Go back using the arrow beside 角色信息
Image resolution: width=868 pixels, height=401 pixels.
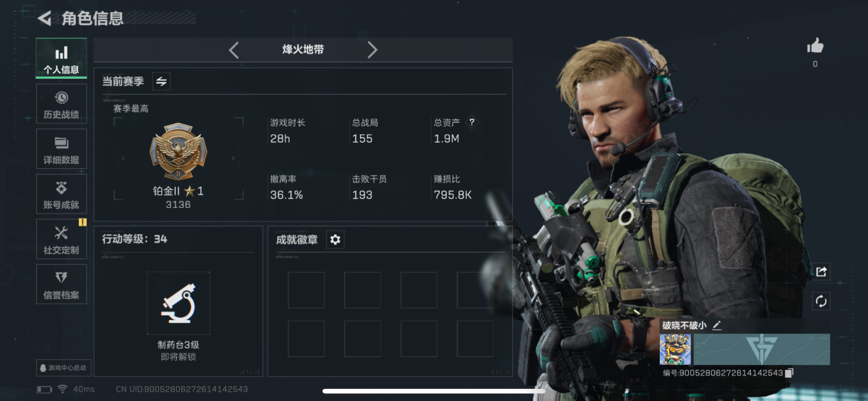click(45, 18)
